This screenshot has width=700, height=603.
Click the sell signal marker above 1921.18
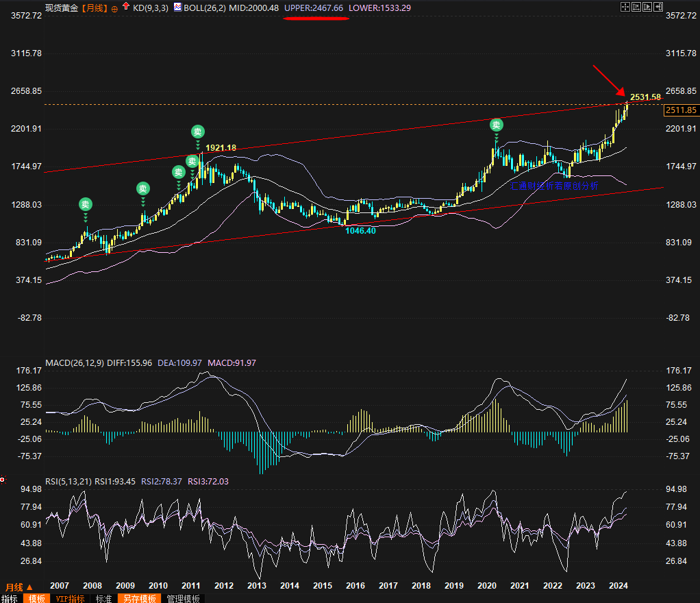click(197, 132)
